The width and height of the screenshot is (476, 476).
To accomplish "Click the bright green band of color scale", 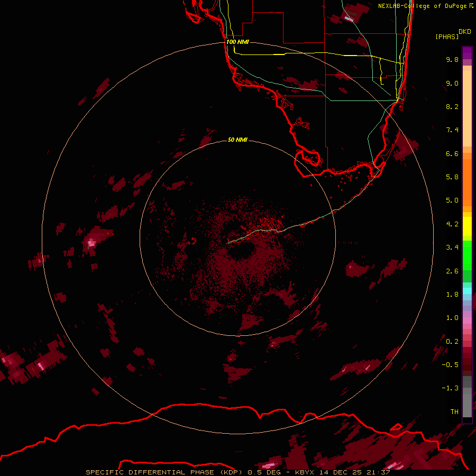I will pyautogui.click(x=467, y=255).
